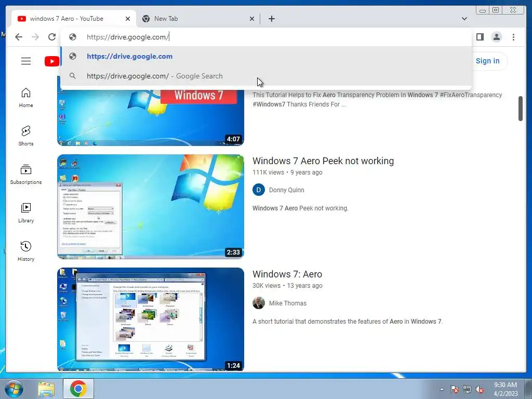Click the #FixAeroTransparency hashtag text

point(471,95)
